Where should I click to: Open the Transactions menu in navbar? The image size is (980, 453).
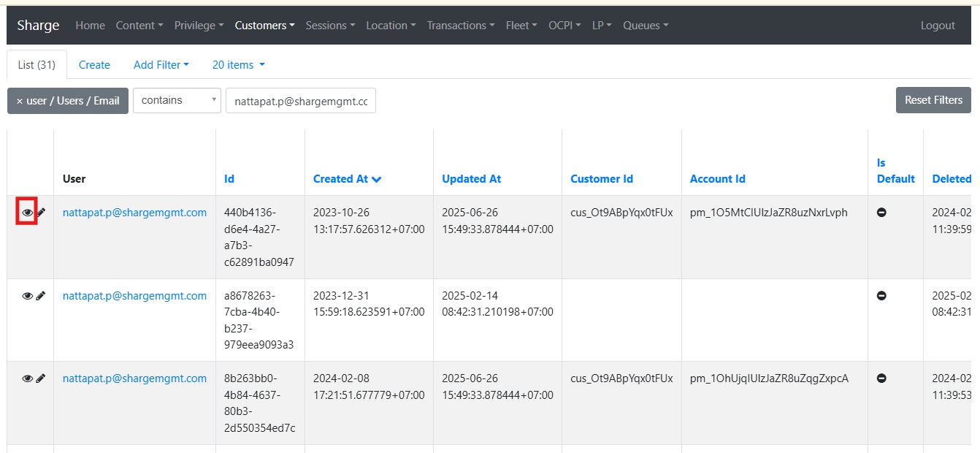click(460, 26)
